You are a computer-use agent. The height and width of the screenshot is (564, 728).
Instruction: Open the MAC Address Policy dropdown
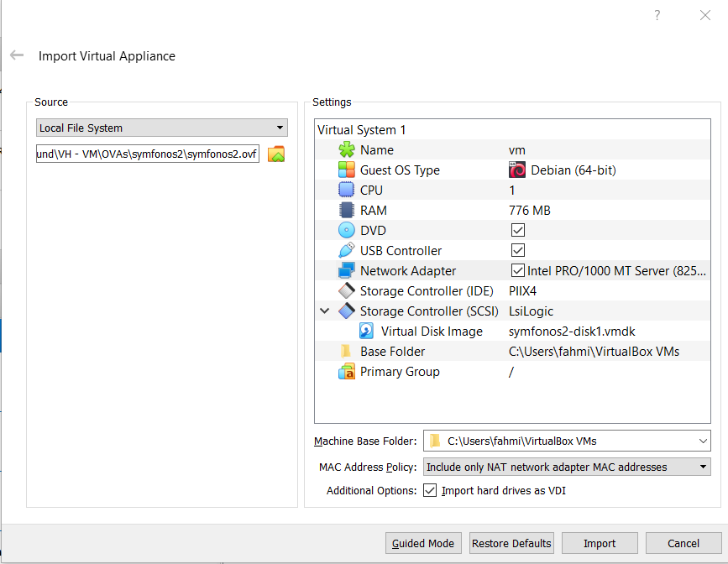[x=567, y=467]
